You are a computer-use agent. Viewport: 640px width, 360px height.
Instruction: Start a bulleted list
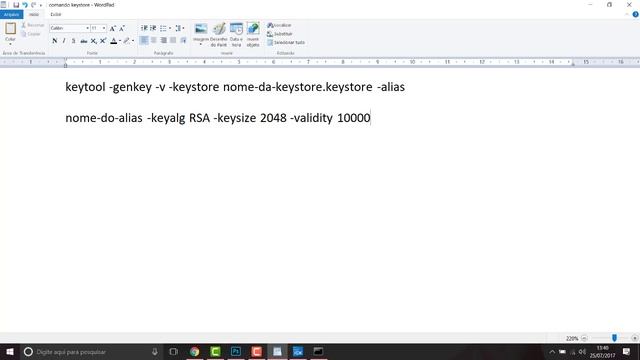pyautogui.click(x=163, y=28)
